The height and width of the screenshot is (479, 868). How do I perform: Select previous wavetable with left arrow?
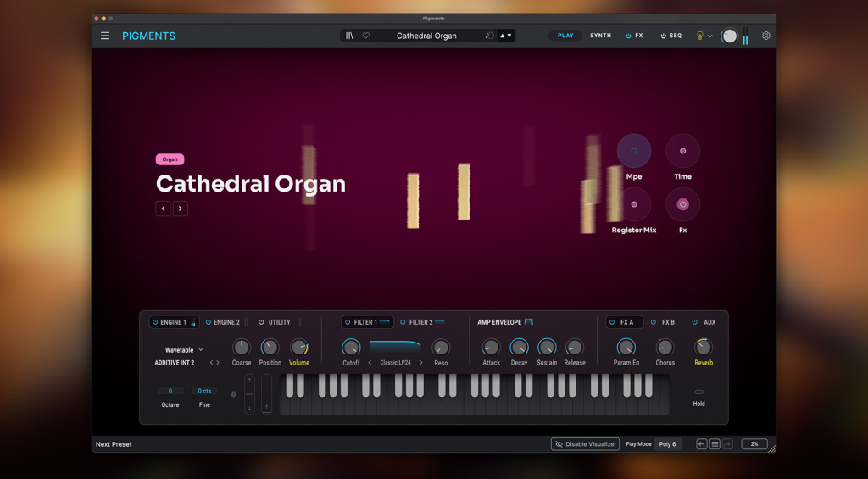pos(211,363)
